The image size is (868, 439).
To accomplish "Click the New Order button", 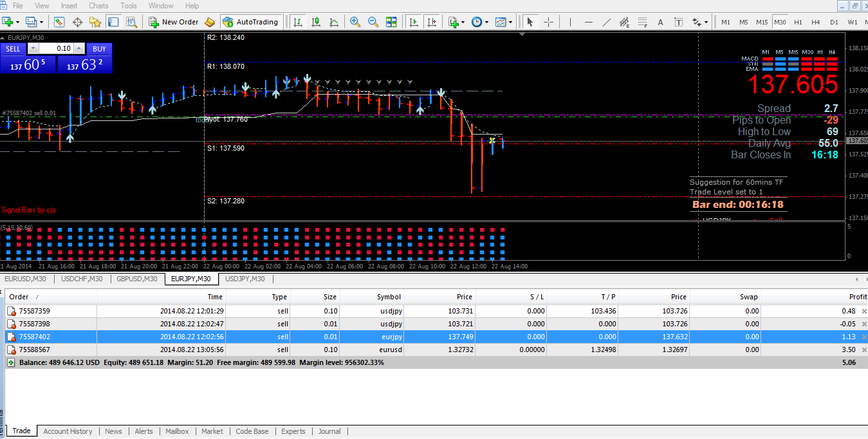I will pyautogui.click(x=174, y=22).
